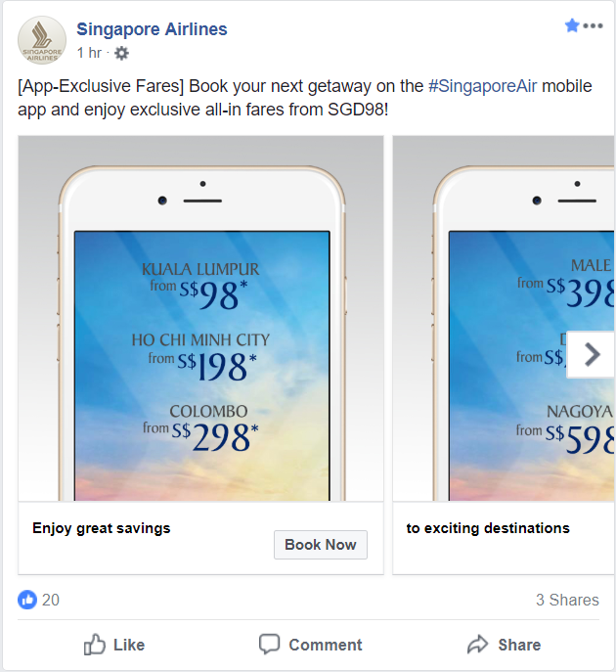Click the to exciting destinations headline
The height and width of the screenshot is (672, 616).
tap(488, 528)
